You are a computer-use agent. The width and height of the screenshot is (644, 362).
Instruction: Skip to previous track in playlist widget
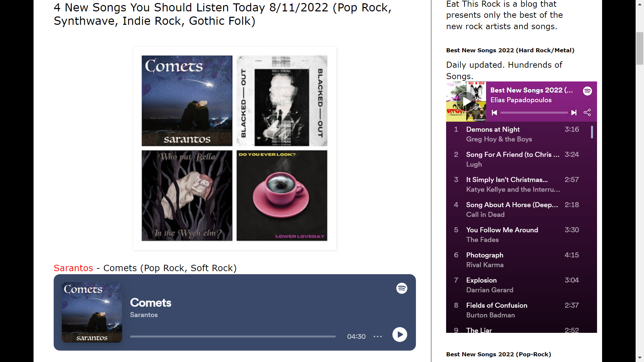click(x=494, y=113)
